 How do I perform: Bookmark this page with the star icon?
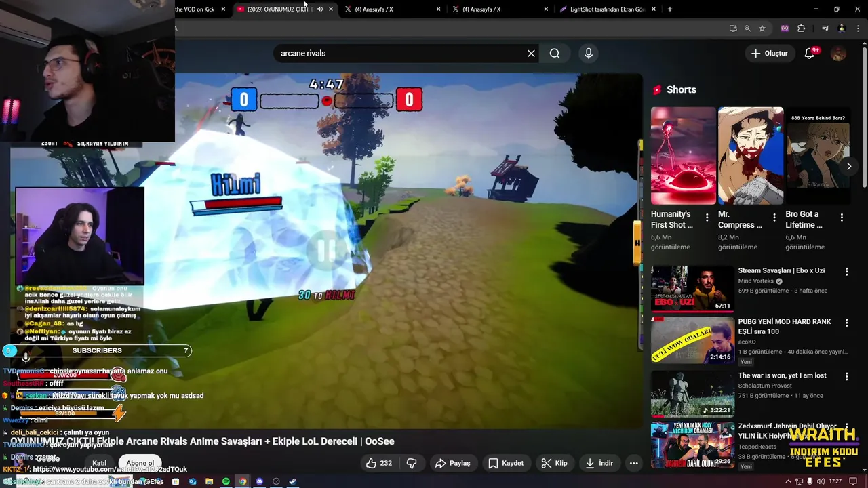click(762, 28)
